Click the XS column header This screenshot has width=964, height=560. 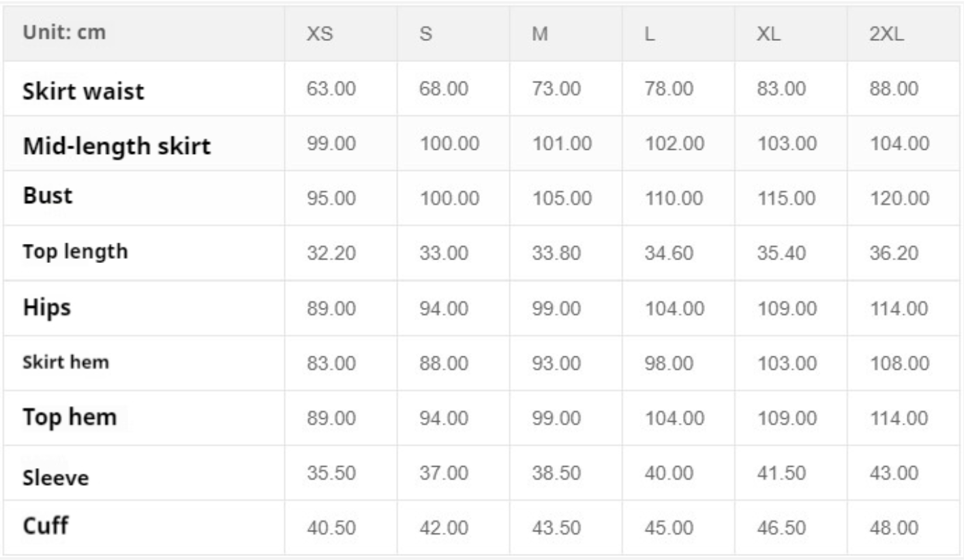320,34
